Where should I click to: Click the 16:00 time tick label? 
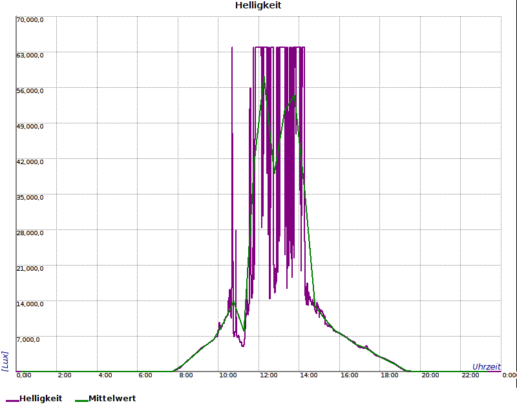[x=349, y=375]
